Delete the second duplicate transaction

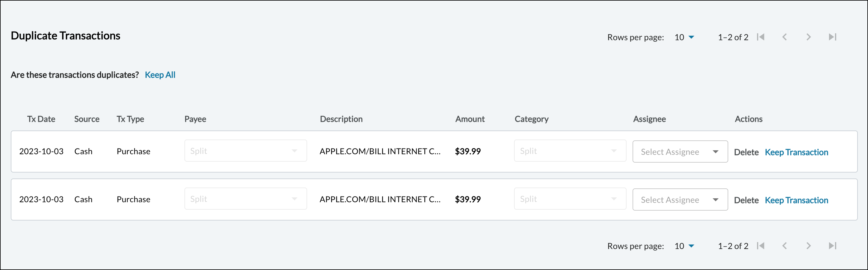(746, 200)
